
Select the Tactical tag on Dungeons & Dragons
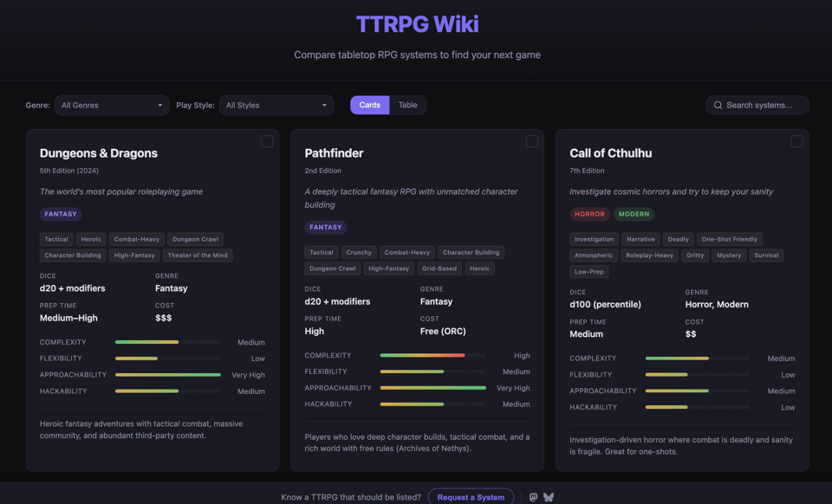tap(55, 239)
